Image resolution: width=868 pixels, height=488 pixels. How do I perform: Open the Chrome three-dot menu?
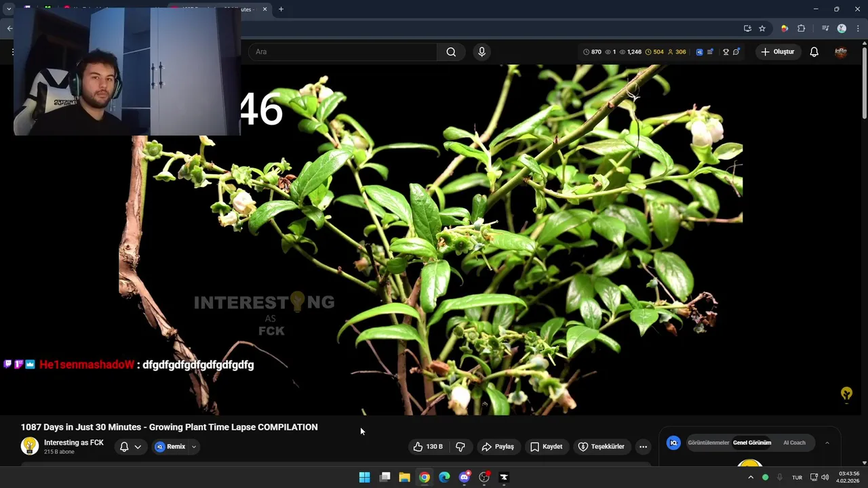point(858,28)
